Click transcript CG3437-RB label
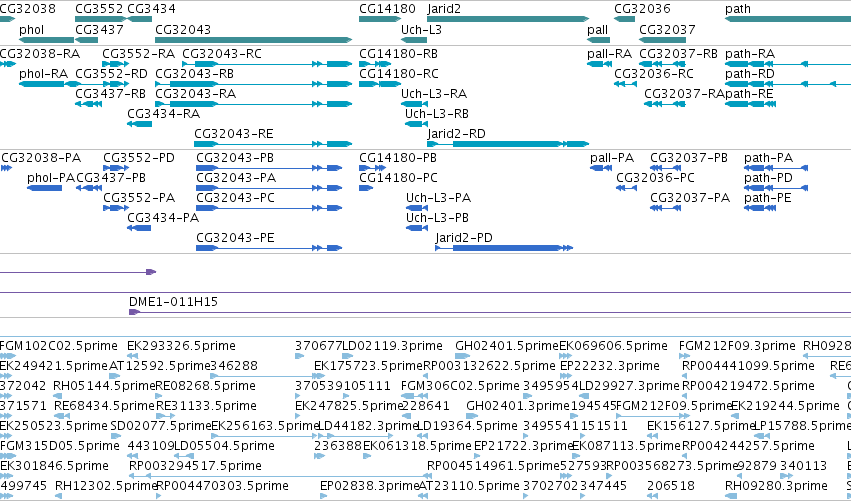 pyautogui.click(x=111, y=94)
